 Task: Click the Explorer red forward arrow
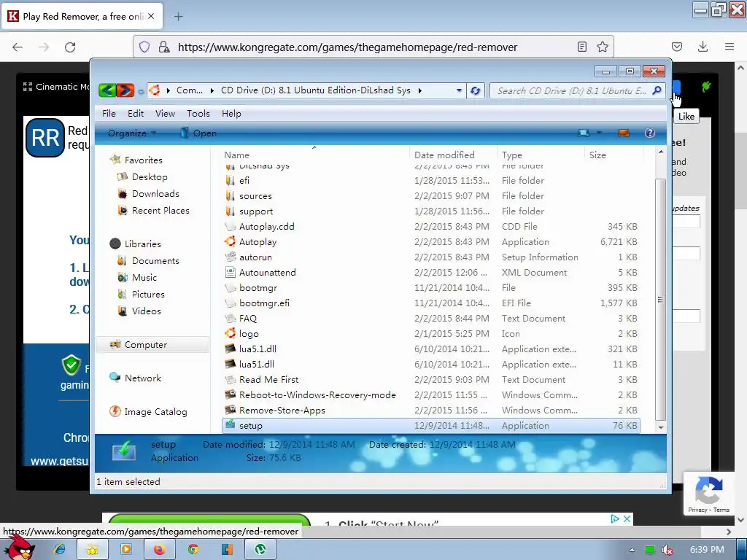coord(125,90)
